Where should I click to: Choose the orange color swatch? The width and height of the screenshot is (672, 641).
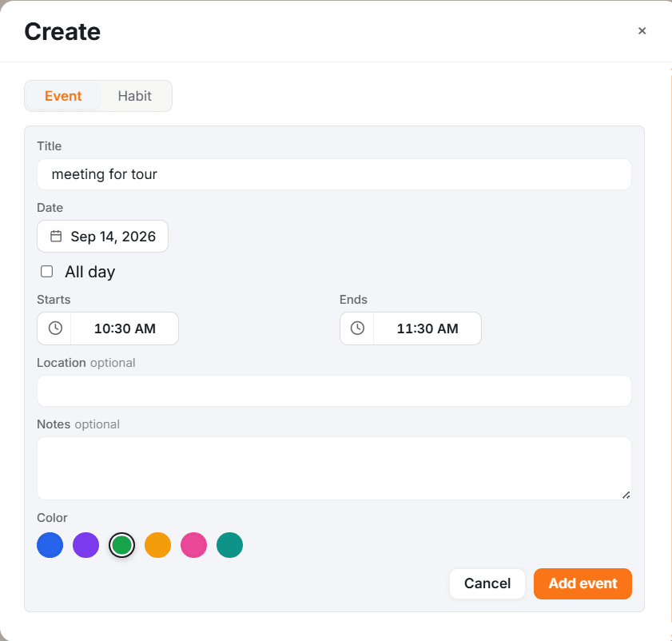point(157,545)
